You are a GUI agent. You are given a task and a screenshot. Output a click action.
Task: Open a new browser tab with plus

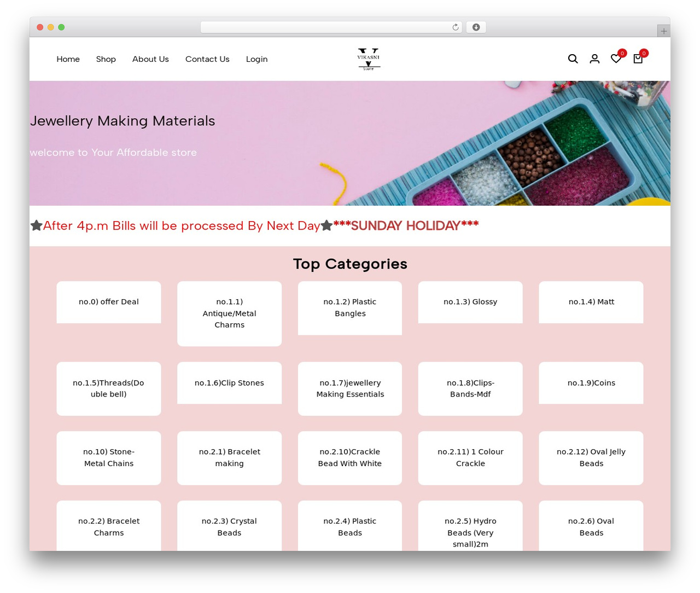coord(663,31)
